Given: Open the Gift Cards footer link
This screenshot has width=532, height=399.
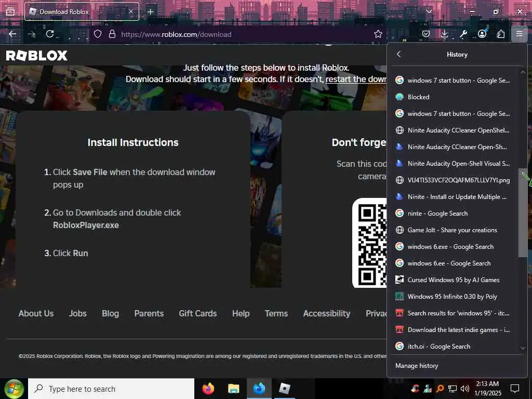Looking at the screenshot, I should click(198, 313).
